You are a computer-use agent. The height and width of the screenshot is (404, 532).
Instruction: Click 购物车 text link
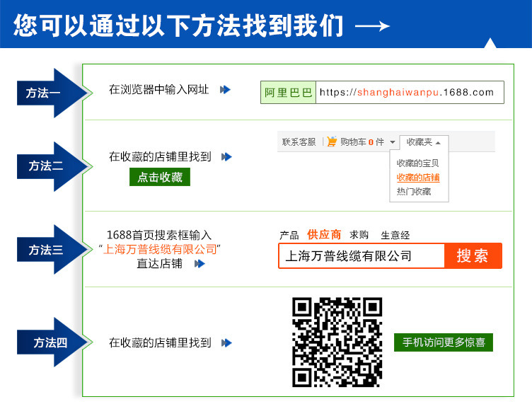pos(353,142)
